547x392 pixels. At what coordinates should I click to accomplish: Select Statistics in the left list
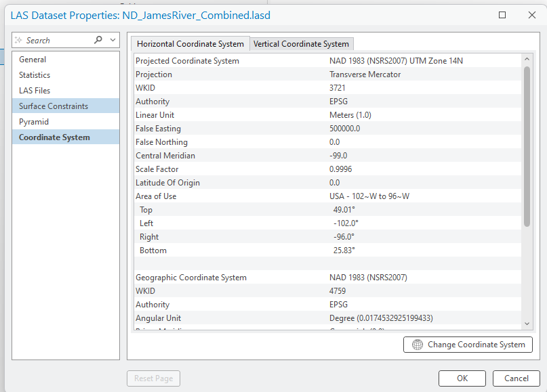pyautogui.click(x=35, y=75)
